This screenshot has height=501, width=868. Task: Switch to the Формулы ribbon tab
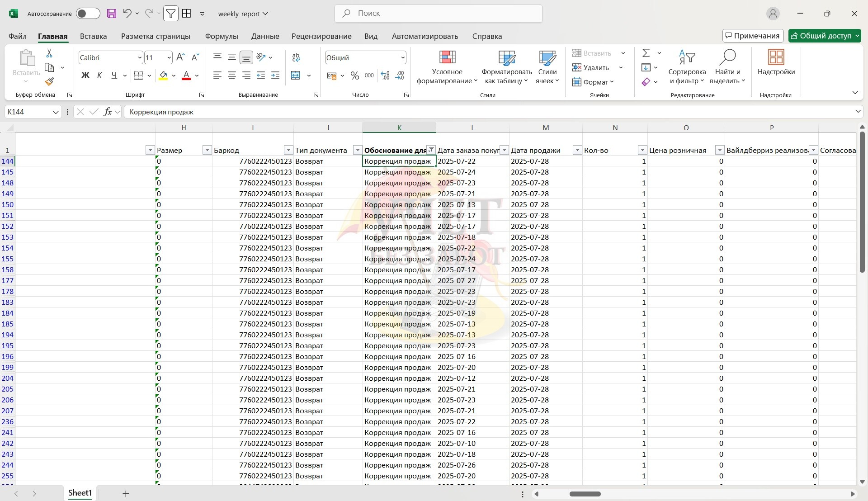coord(221,36)
